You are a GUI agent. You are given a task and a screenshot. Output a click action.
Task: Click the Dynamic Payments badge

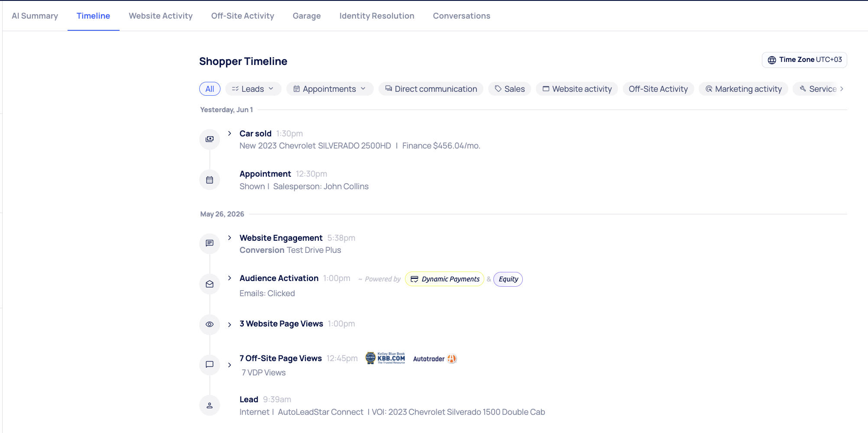point(444,279)
